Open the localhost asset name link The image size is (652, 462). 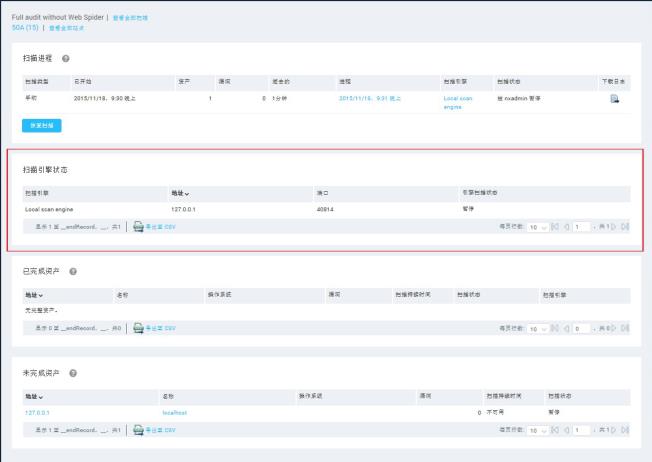click(x=174, y=412)
